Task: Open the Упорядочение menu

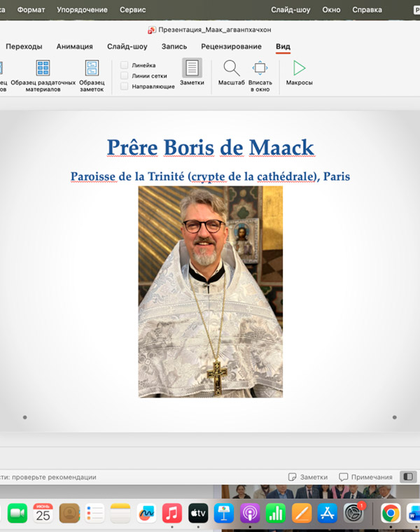Action: pyautogui.click(x=82, y=10)
